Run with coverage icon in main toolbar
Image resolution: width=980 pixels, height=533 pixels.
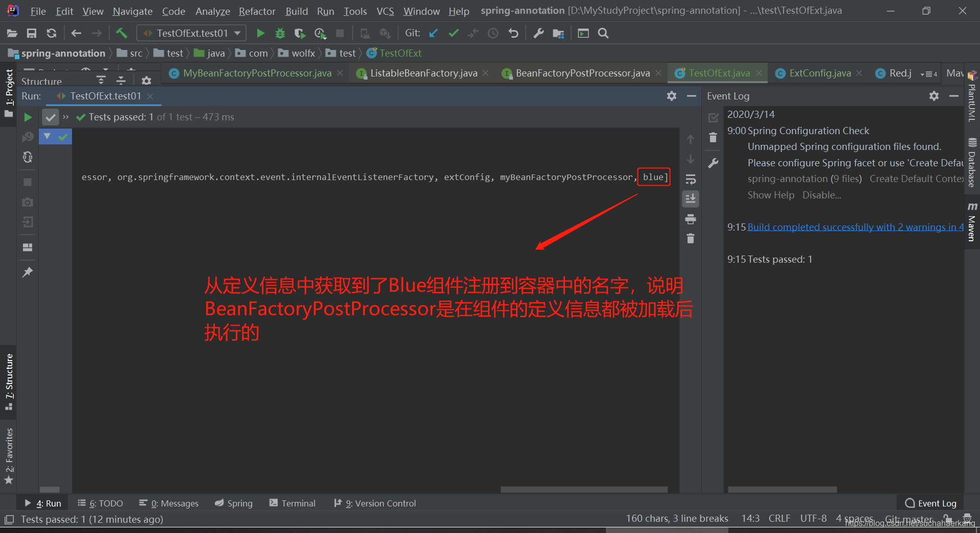click(300, 33)
